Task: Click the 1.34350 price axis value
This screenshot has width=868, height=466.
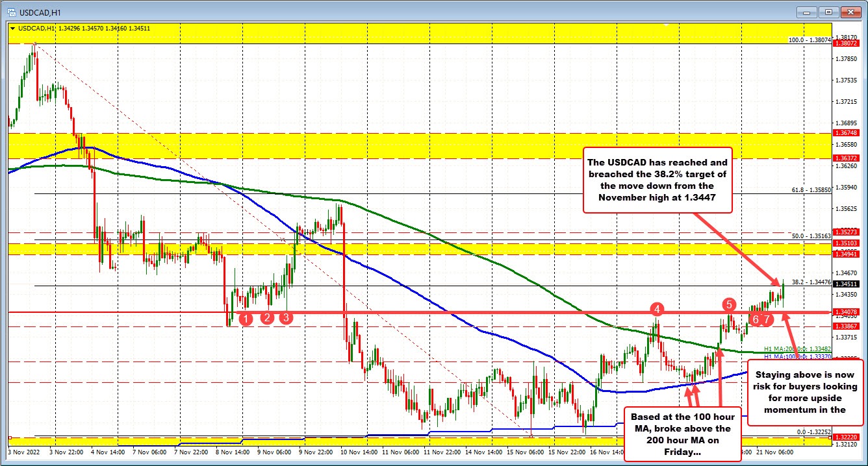Action: (847, 294)
